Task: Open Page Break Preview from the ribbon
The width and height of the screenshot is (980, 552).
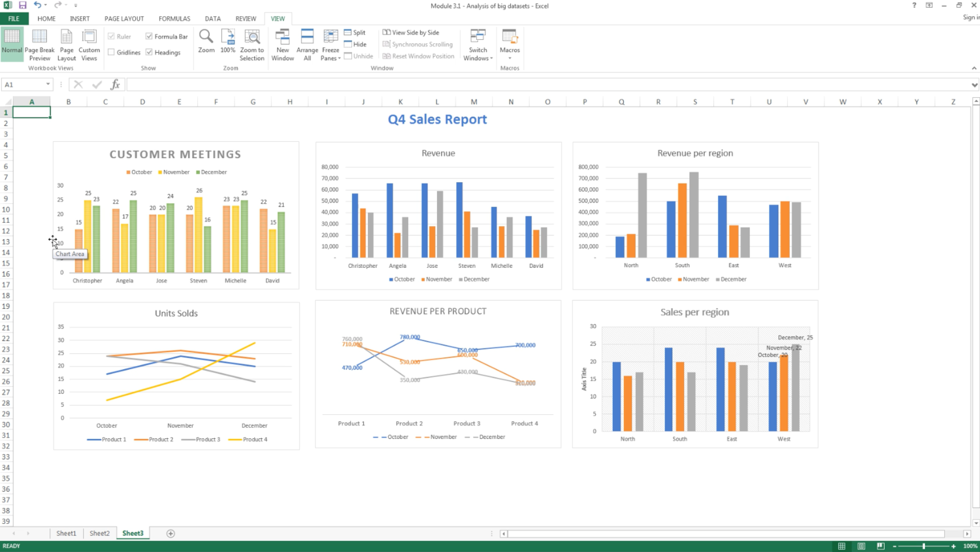Action: pos(40,44)
